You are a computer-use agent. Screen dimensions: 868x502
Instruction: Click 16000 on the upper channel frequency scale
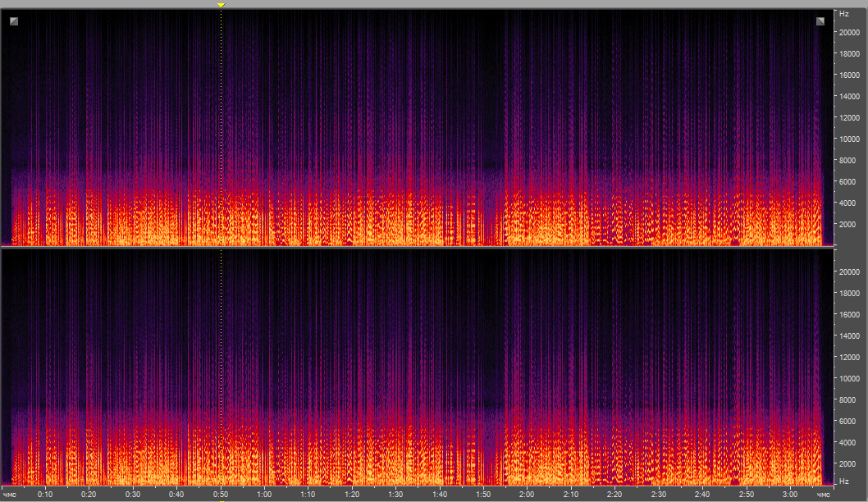[x=850, y=75]
